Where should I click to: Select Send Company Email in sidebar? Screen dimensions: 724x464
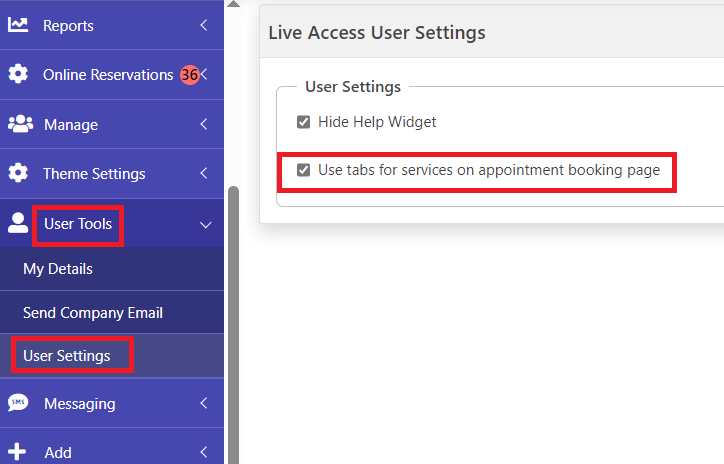pos(93,313)
